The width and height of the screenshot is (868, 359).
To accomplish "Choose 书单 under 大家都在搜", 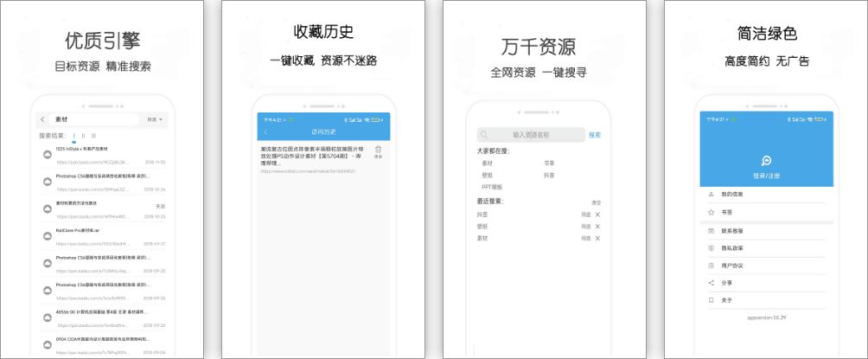I will click(x=549, y=163).
